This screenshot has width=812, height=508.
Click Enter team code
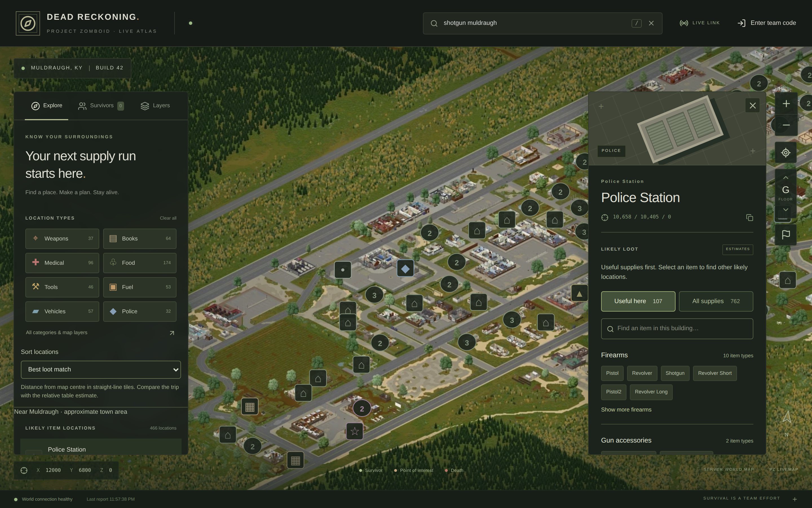coord(766,23)
